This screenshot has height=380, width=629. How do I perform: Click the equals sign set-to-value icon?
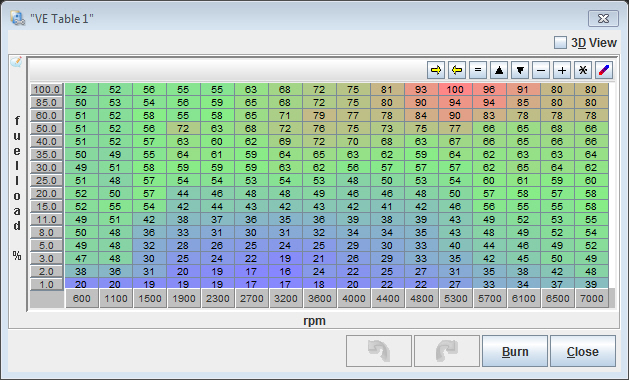478,70
